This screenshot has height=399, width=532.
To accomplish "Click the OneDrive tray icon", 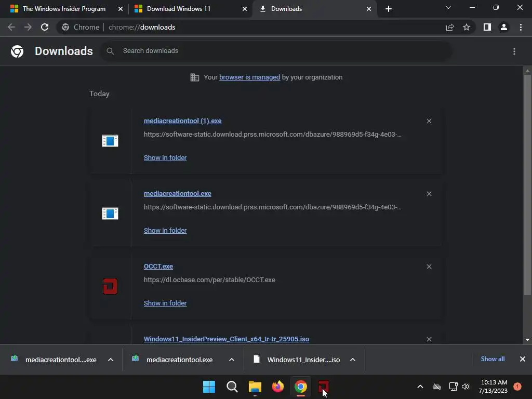I will click(437, 387).
